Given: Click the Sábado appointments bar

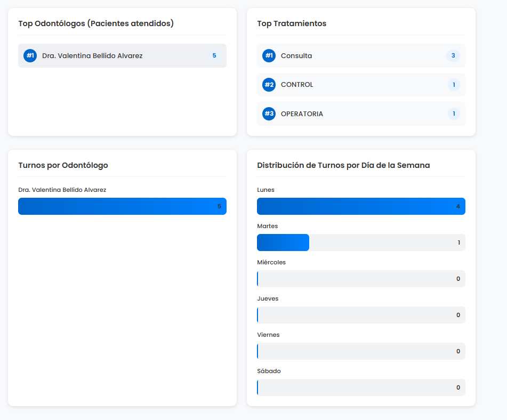Looking at the screenshot, I should pyautogui.click(x=361, y=387).
